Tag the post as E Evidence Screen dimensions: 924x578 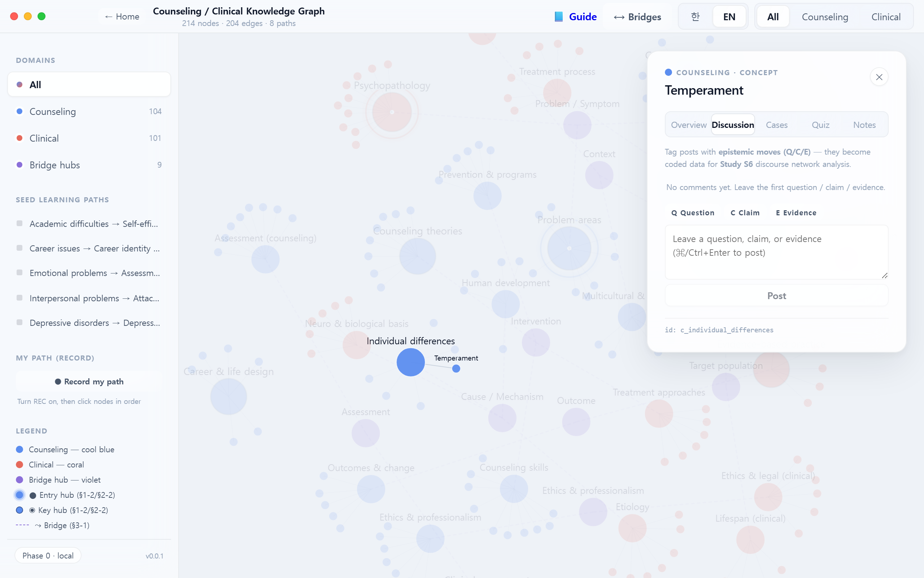click(x=796, y=212)
